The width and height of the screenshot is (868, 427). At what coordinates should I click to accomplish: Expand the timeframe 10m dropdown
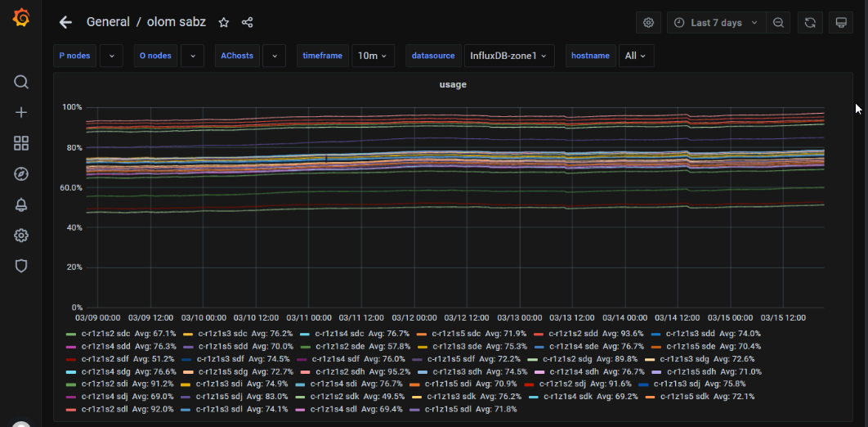click(x=374, y=56)
